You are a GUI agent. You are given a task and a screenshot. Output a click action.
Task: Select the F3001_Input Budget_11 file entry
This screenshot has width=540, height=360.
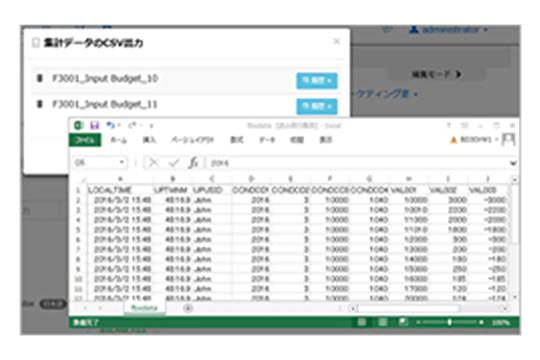coord(105,104)
